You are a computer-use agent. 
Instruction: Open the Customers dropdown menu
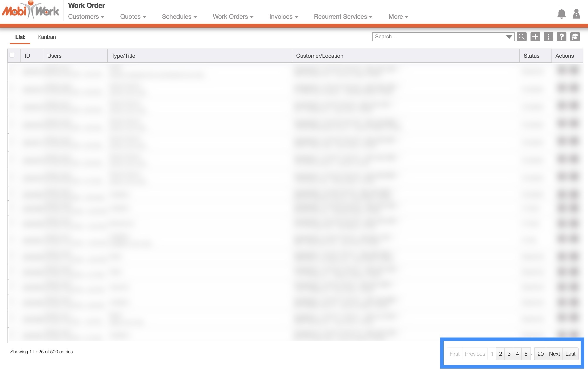tap(86, 17)
